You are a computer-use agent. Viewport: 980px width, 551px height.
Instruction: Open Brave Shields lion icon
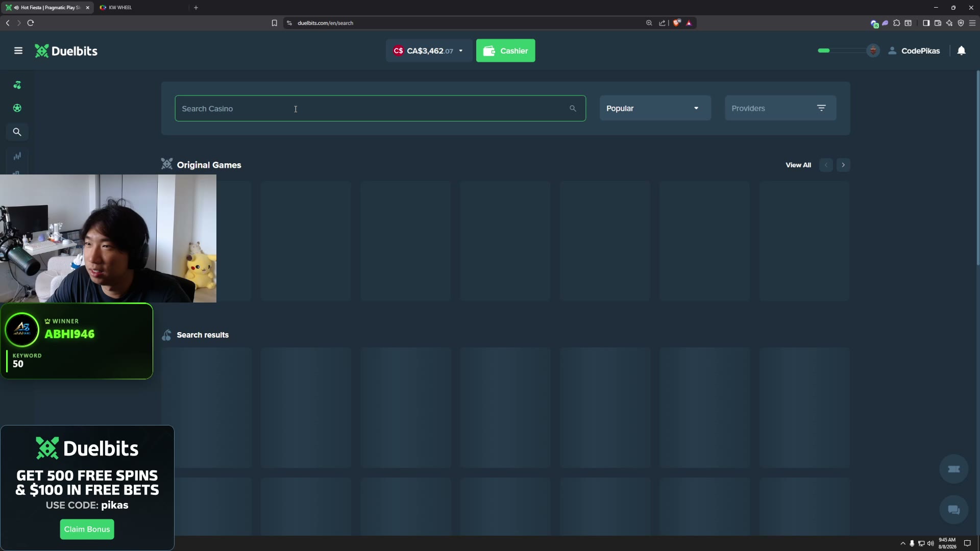tap(677, 23)
